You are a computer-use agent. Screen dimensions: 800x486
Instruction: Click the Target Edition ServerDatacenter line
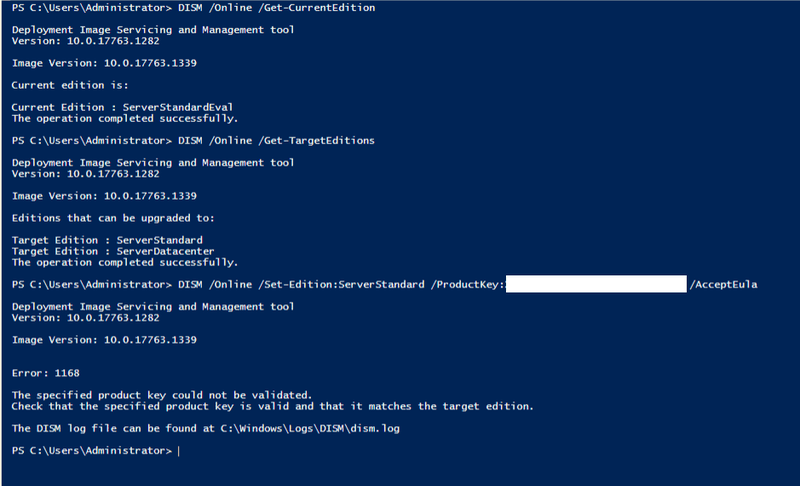click(113, 251)
